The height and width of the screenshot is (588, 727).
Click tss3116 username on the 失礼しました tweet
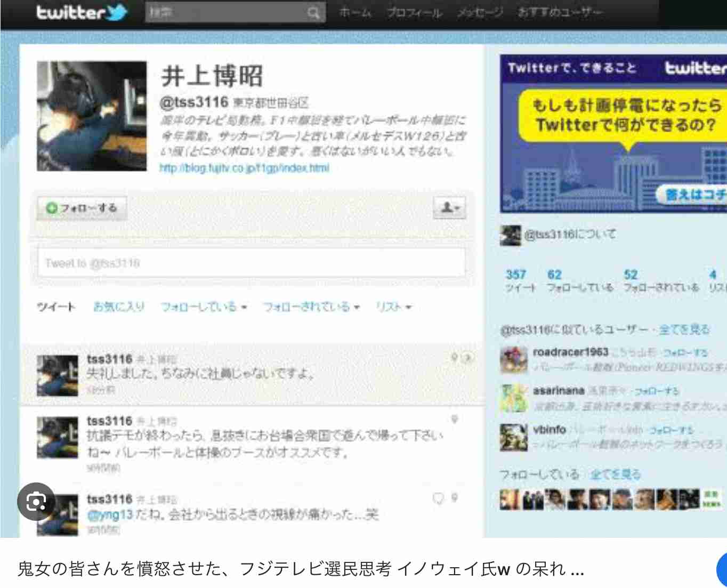pos(109,359)
